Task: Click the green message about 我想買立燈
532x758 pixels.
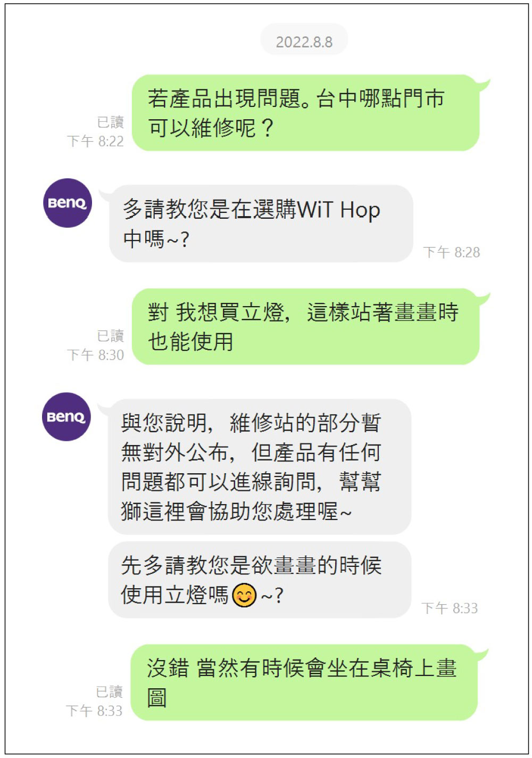Action: pos(305,327)
